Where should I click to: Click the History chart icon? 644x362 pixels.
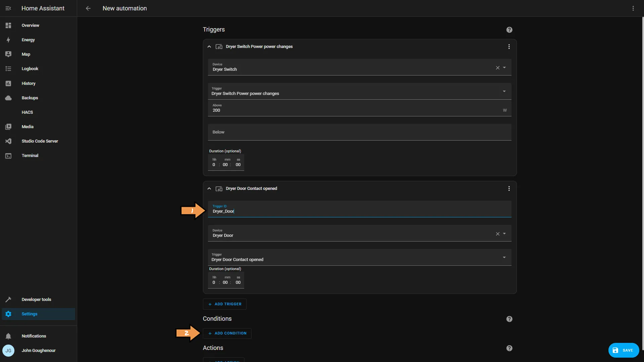tap(8, 84)
